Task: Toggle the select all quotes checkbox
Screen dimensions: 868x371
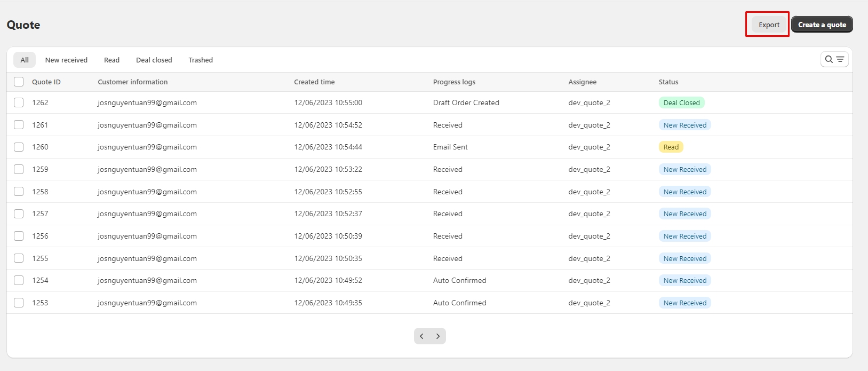Action: point(19,82)
